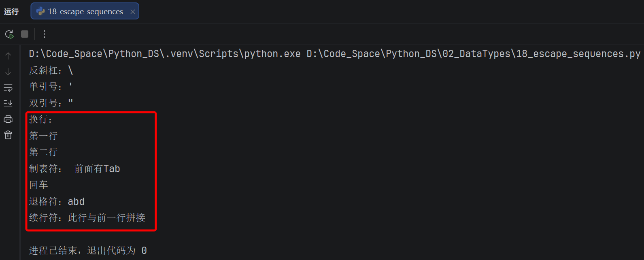Click the python.exe interpreter path

[x=165, y=54]
